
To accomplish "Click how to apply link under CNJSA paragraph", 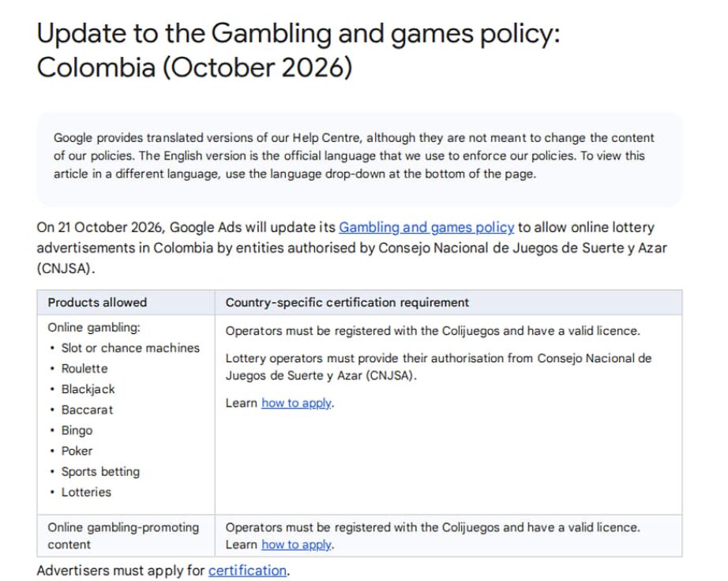I will [296, 403].
